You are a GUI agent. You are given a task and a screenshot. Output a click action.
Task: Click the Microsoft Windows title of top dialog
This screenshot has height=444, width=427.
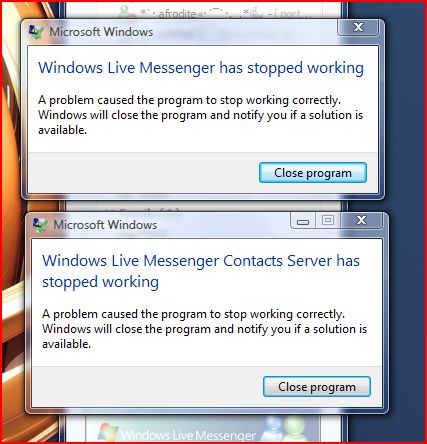coord(101,32)
